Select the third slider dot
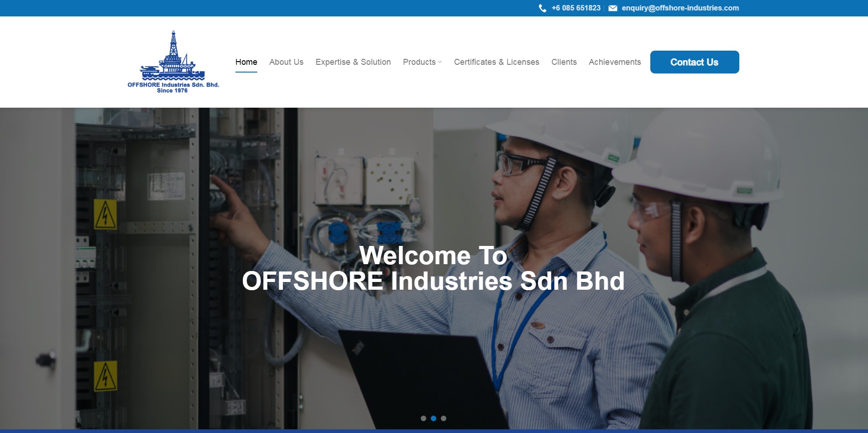The height and width of the screenshot is (433, 868). 444,418
